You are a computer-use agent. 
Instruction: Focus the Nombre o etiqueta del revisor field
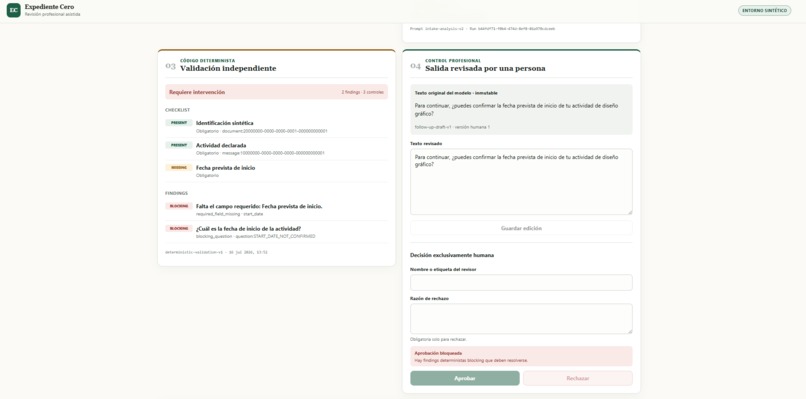[521, 282]
